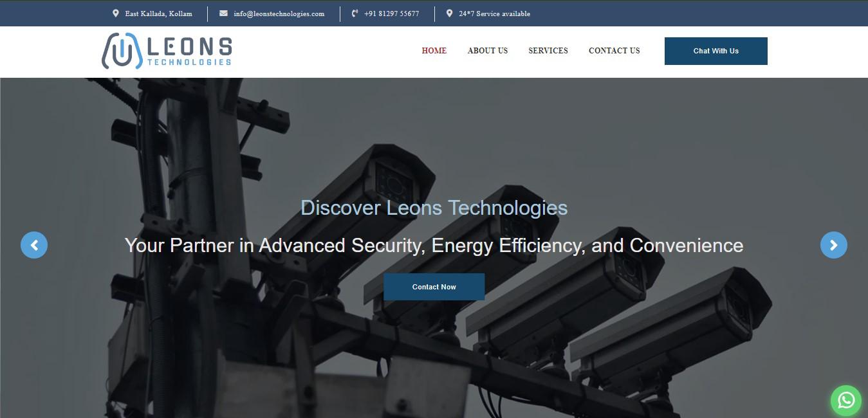Click the Leons Technologies logo

167,51
